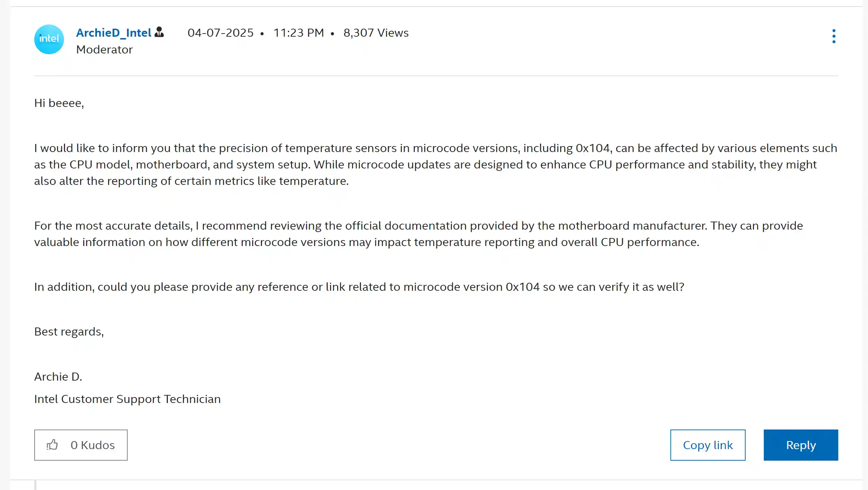Image resolution: width=868 pixels, height=490 pixels.
Task: Click the employee badge icon beside the username
Action: tap(159, 32)
